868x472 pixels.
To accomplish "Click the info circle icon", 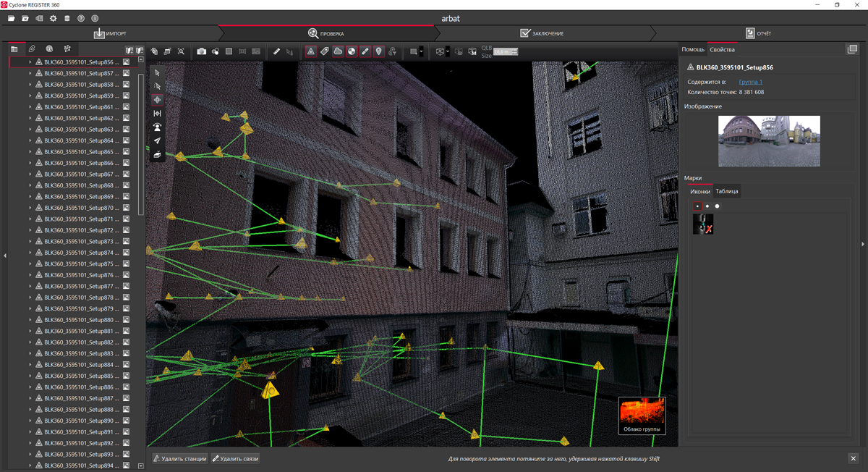I will pyautogui.click(x=95, y=18).
